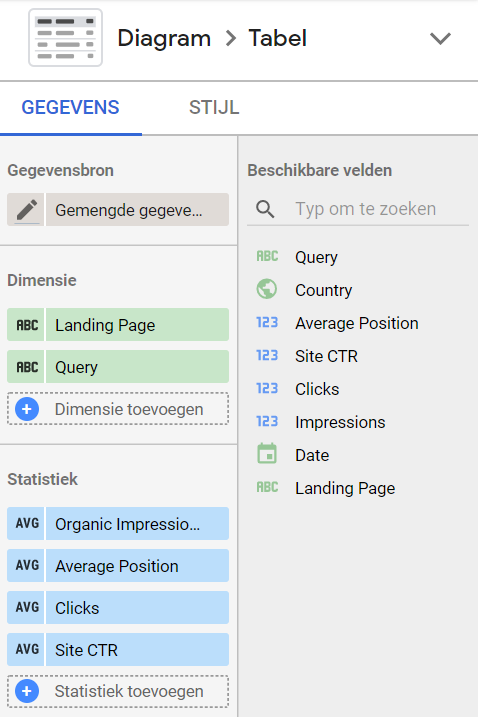This screenshot has height=717, width=478.
Task: Click the search magnifier icon
Action: tap(265, 209)
